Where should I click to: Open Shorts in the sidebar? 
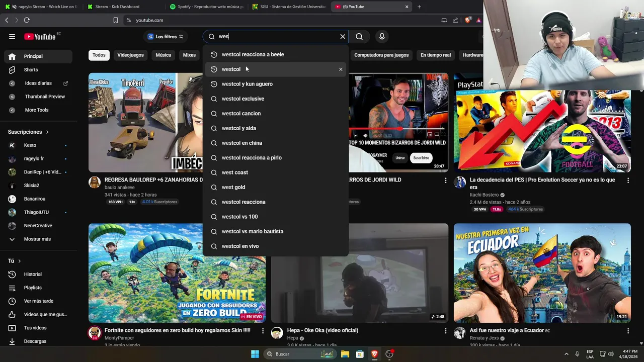pos(38,70)
